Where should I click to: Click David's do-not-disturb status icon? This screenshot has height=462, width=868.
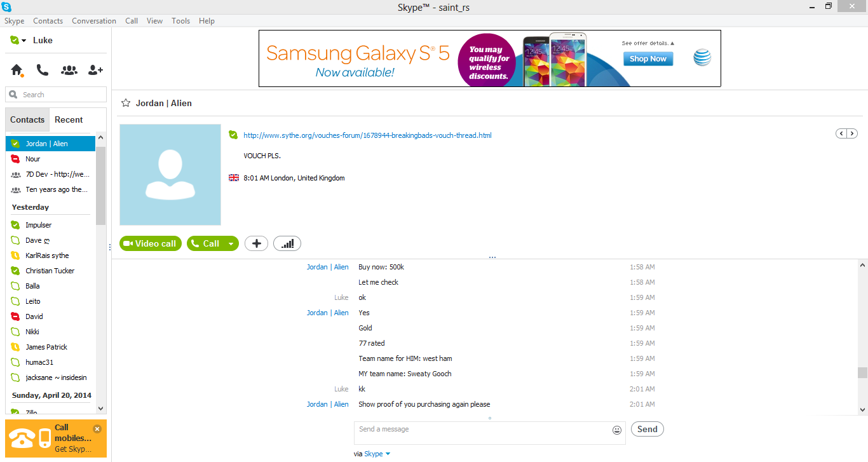point(15,316)
